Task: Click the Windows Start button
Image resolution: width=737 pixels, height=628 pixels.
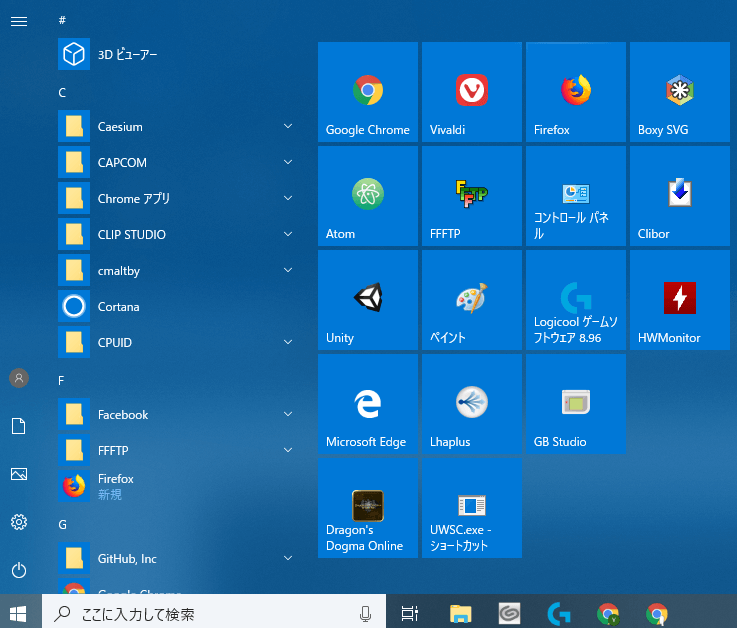Action: click(x=18, y=613)
